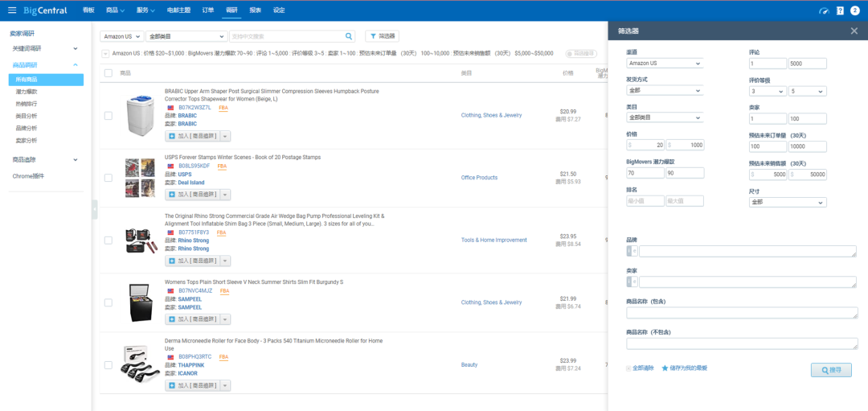Click FBA badge on Rhino Strong product
The image size is (868, 411).
[222, 232]
